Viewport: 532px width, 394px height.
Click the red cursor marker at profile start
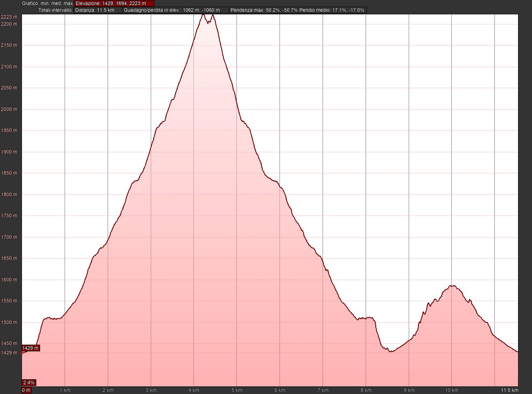click(x=23, y=353)
